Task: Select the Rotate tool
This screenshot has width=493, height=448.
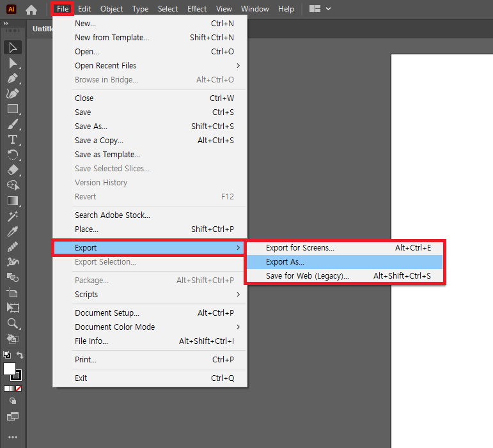Action: 13,155
